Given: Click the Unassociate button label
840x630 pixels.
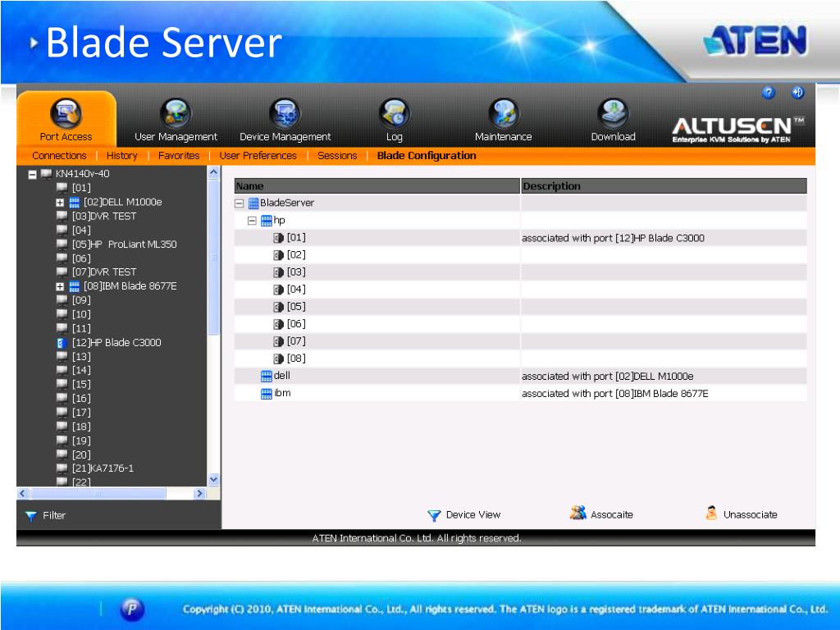Looking at the screenshot, I should click(x=750, y=515).
